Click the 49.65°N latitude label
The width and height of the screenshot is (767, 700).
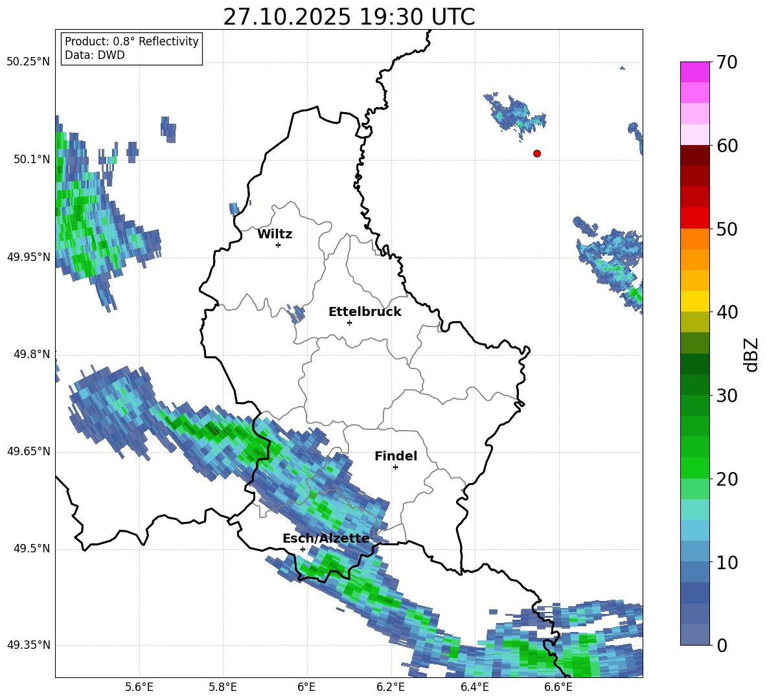pyautogui.click(x=29, y=451)
